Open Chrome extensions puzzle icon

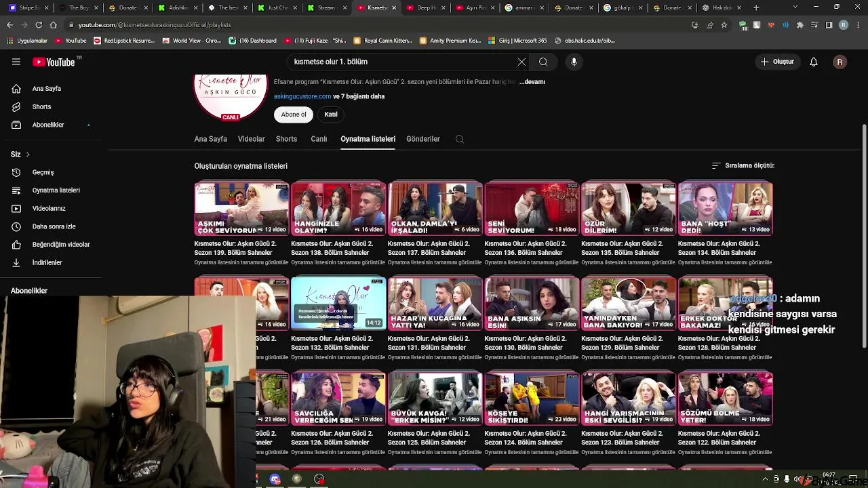800,25
